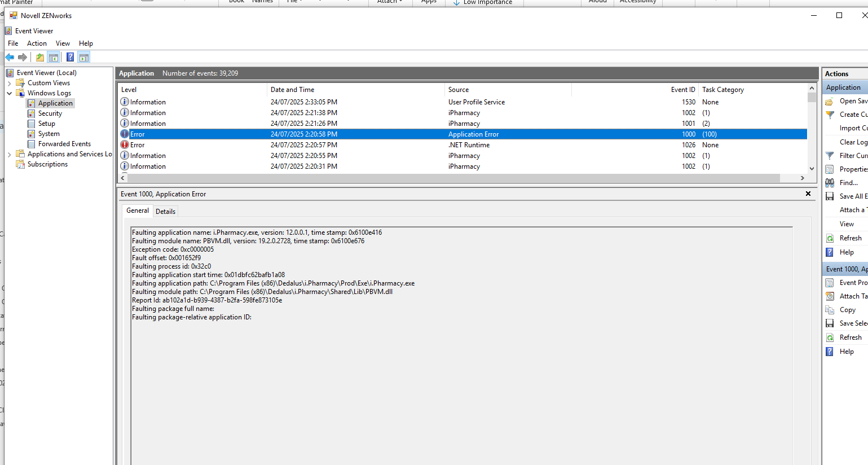Expand Applications and Services Logs node

point(10,155)
